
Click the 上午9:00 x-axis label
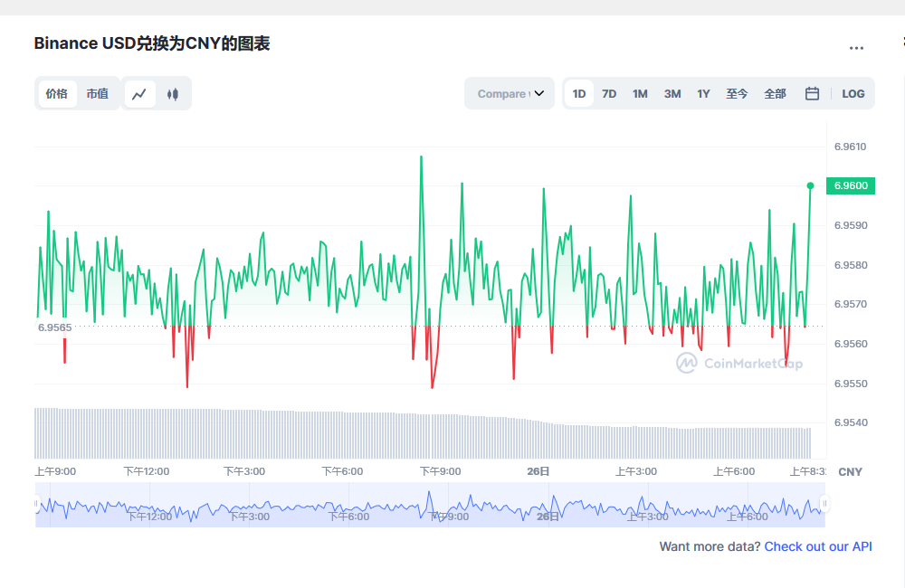[x=55, y=471]
